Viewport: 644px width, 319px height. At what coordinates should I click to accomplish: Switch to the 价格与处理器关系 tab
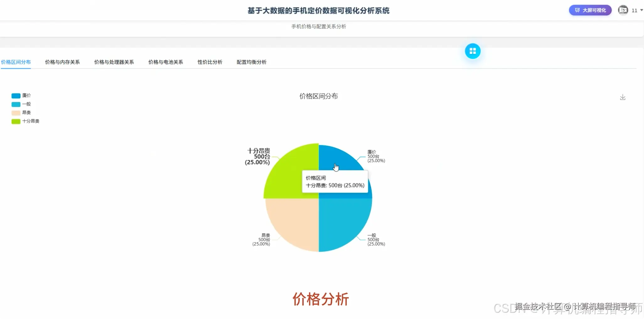[x=114, y=62]
